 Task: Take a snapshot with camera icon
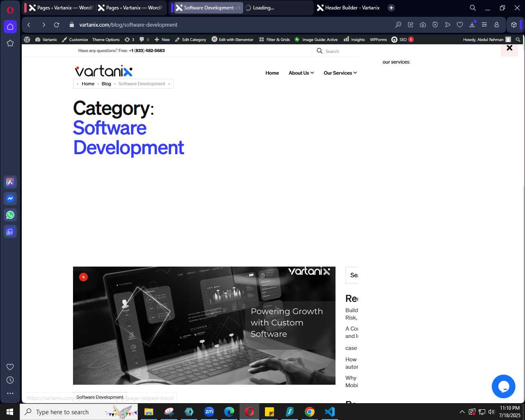tap(422, 25)
